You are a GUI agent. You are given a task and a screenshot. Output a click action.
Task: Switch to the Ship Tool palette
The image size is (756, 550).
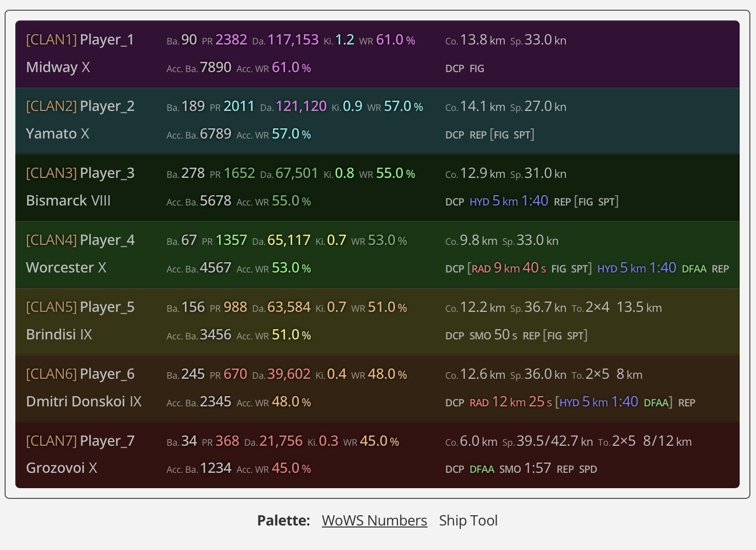point(468,520)
